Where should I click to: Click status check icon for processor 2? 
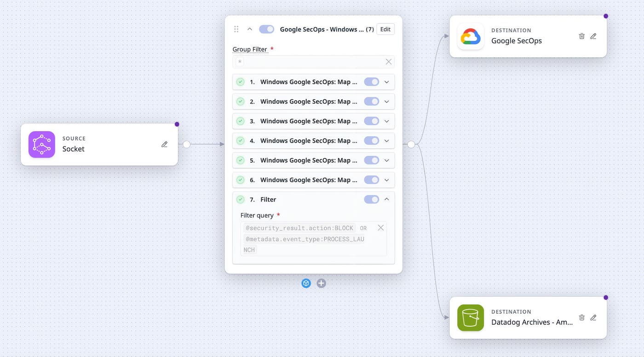point(240,102)
